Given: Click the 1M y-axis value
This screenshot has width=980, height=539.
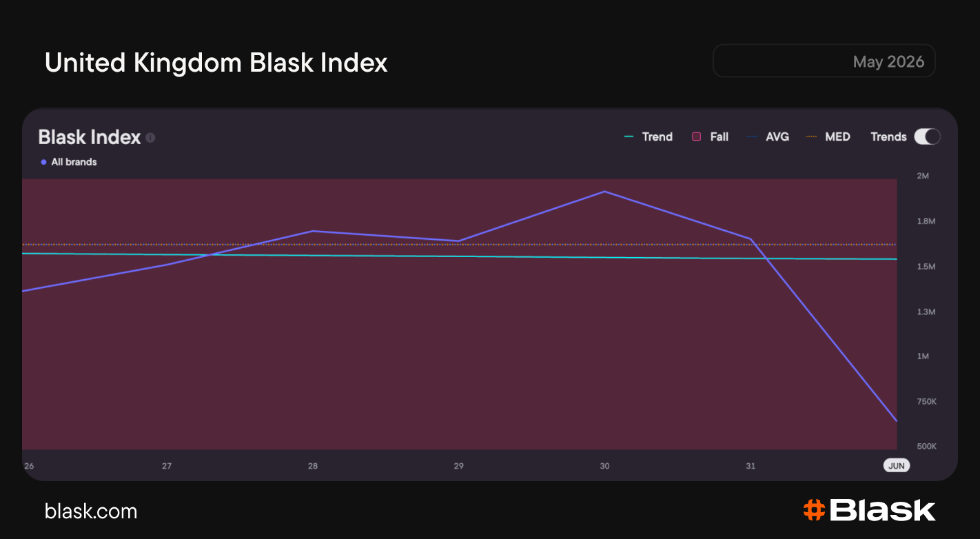Looking at the screenshot, I should 923,356.
